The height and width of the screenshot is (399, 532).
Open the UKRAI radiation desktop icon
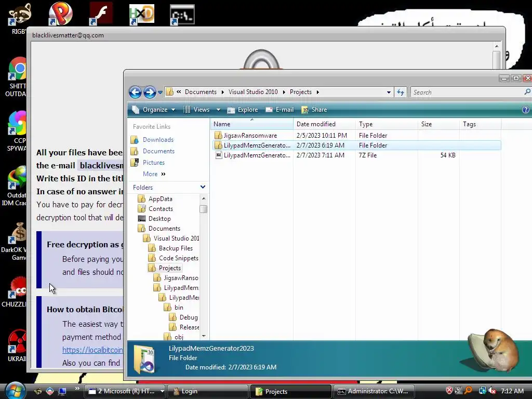(x=18, y=341)
